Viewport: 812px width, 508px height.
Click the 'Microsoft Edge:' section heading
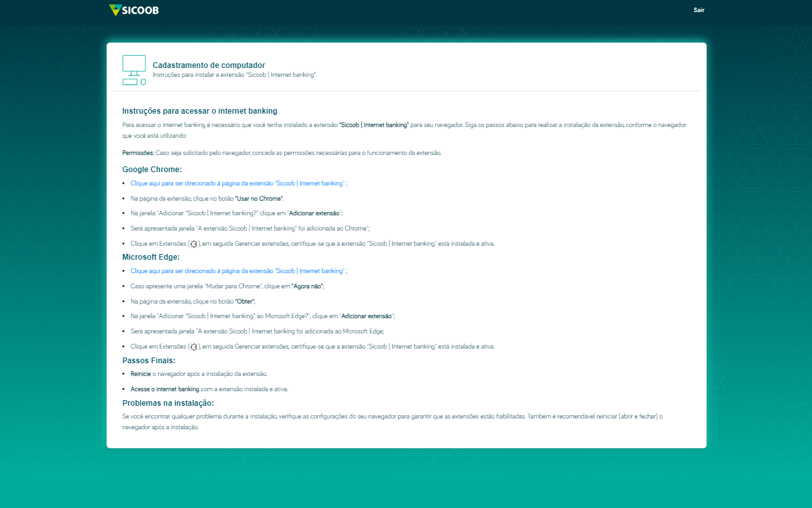tap(151, 257)
